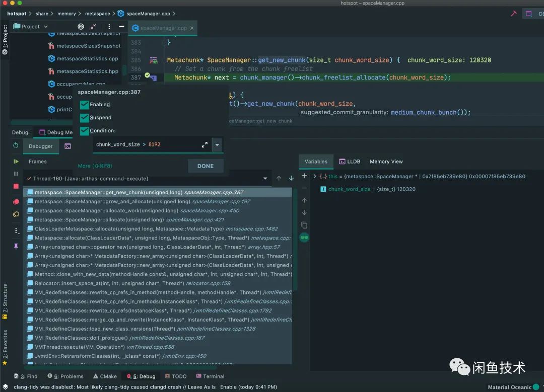The width and height of the screenshot is (544, 392).
Task: Expand the 'this' variable node
Action: (315, 177)
